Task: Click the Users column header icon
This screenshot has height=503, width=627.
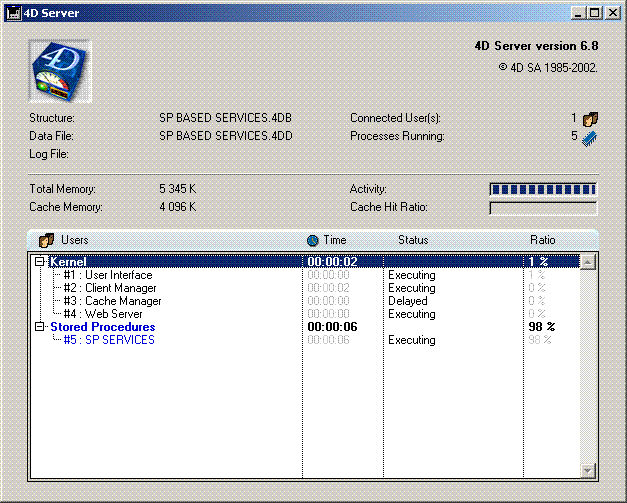Action: [46, 240]
